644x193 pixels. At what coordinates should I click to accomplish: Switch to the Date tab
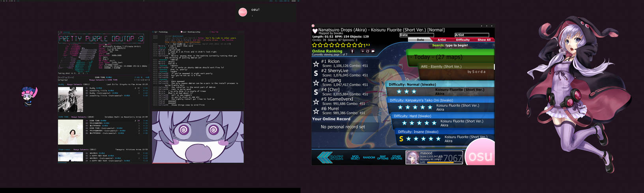click(420, 40)
